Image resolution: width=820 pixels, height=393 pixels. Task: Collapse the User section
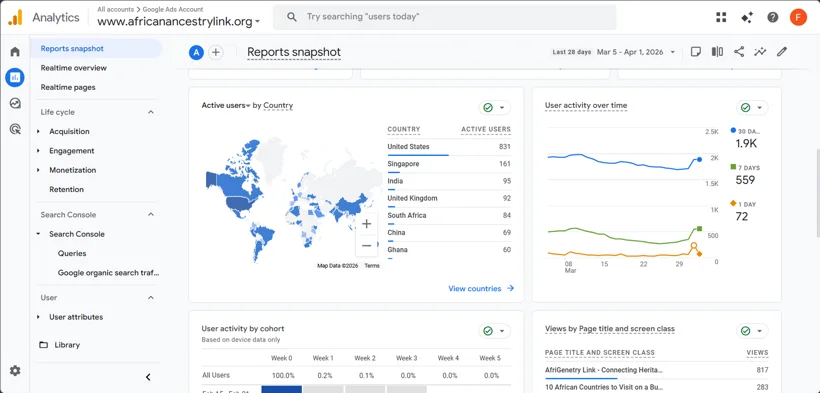pyautogui.click(x=151, y=297)
